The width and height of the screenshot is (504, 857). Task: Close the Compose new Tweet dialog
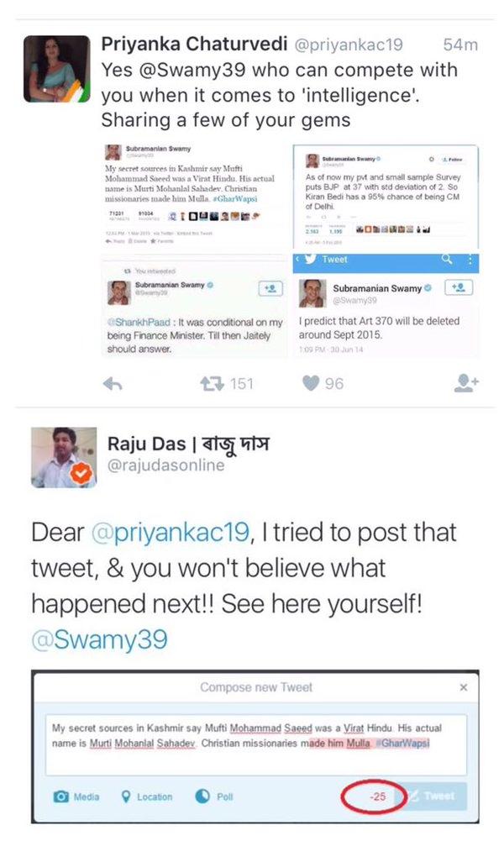464,687
